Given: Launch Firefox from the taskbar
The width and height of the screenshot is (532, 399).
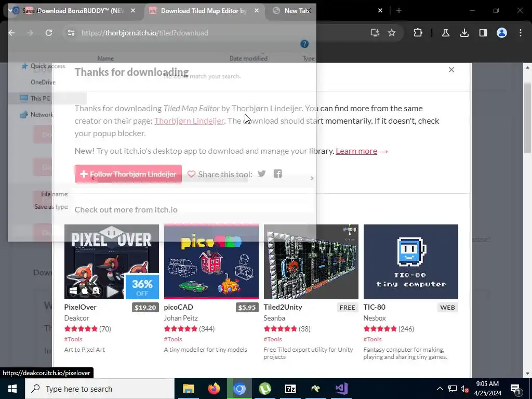Looking at the screenshot, I should coord(214,389).
